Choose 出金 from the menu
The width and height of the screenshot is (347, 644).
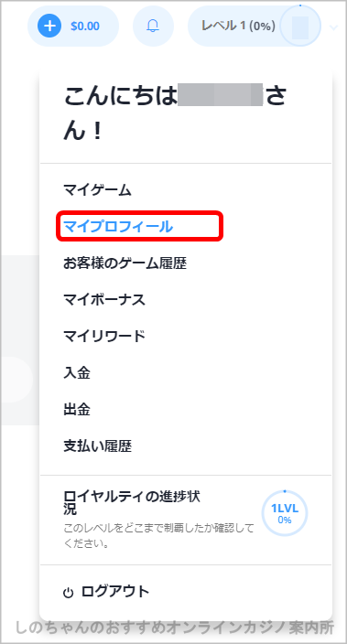pos(77,410)
